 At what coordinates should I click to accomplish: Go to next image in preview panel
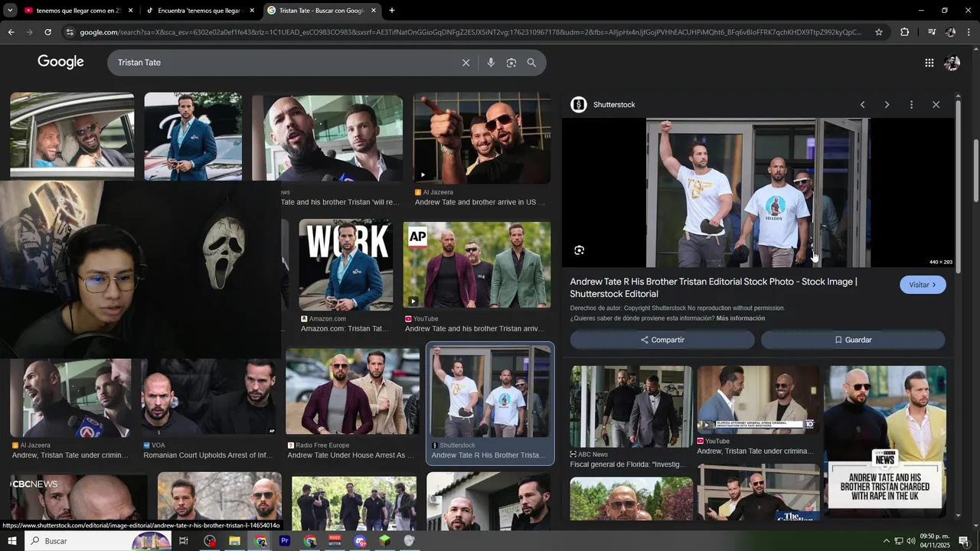[887, 105]
